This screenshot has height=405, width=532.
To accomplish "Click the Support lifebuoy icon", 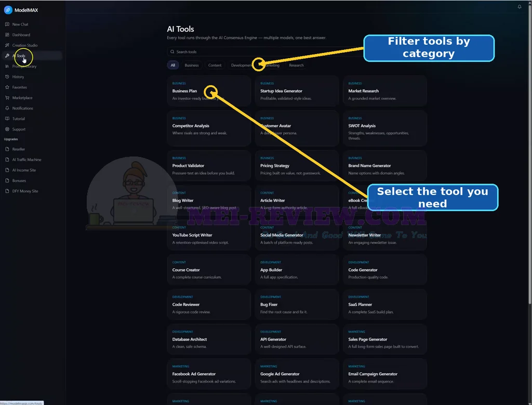I will (x=7, y=129).
